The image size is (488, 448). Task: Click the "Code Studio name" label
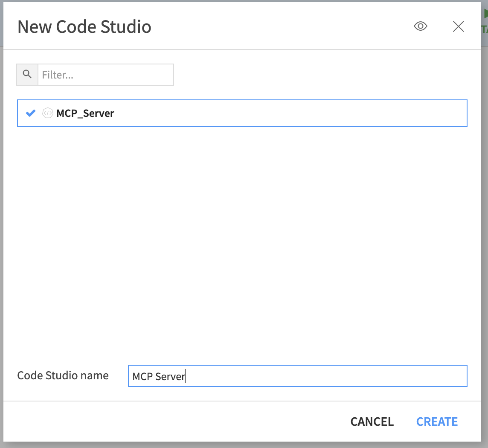(63, 375)
